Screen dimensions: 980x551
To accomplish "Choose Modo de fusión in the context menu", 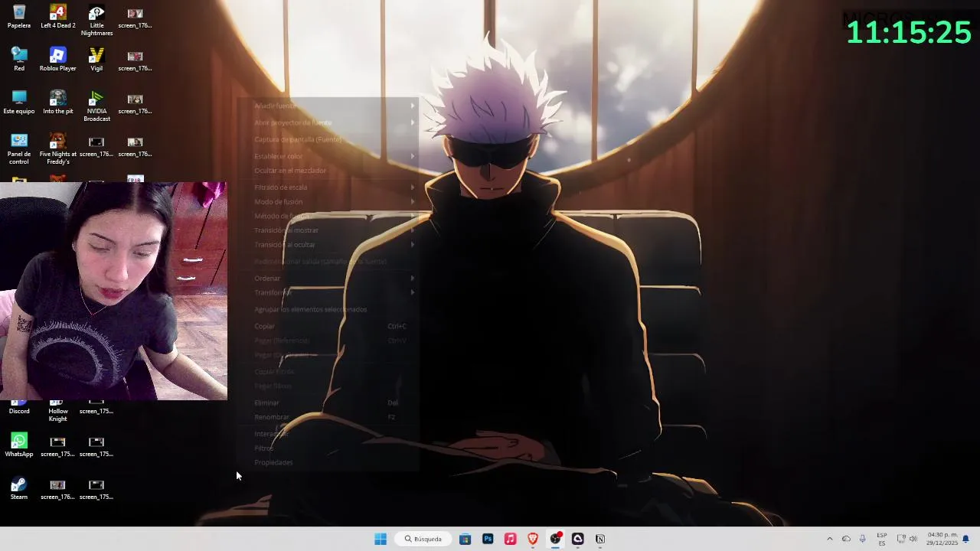I will (329, 202).
